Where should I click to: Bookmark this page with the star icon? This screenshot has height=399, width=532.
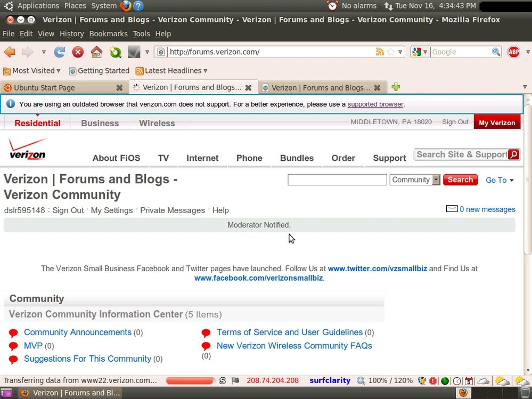(x=391, y=52)
